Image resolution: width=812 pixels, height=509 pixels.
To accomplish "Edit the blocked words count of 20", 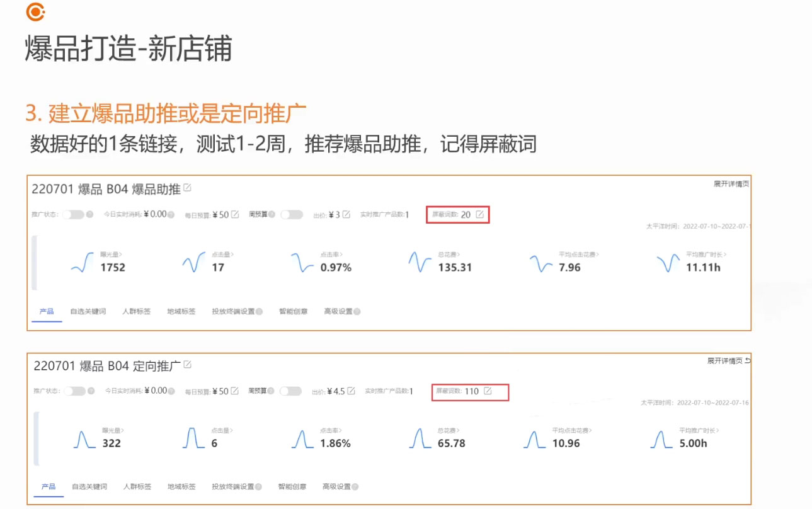I will pos(480,215).
